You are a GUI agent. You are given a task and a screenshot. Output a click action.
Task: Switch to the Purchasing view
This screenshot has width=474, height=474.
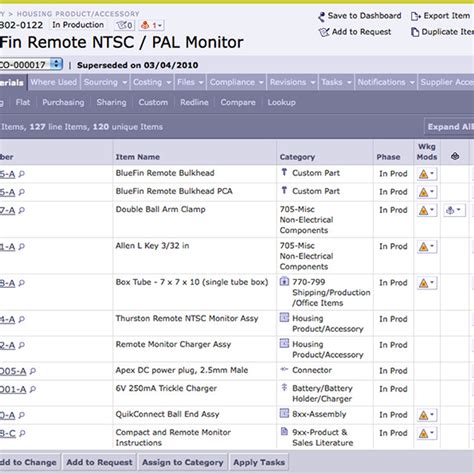click(63, 102)
